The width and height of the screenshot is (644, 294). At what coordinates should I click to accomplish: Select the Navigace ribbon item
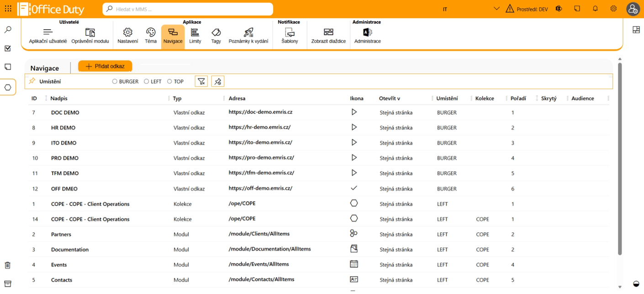[x=173, y=36]
